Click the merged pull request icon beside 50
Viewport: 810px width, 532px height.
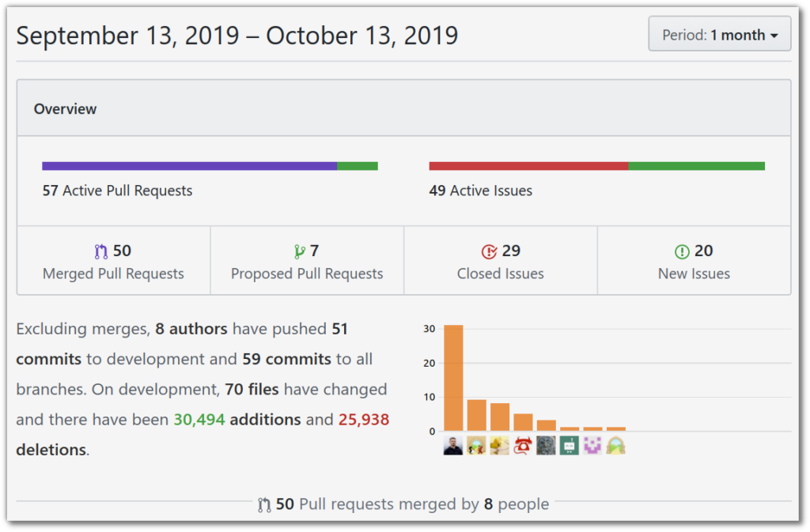100,251
